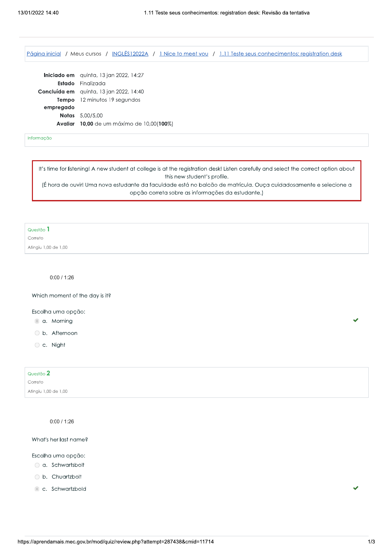392x554 pixels.
Task: Click the '1.11 Teste seus conhecimentos' breadcrumb link
Action: [280, 54]
